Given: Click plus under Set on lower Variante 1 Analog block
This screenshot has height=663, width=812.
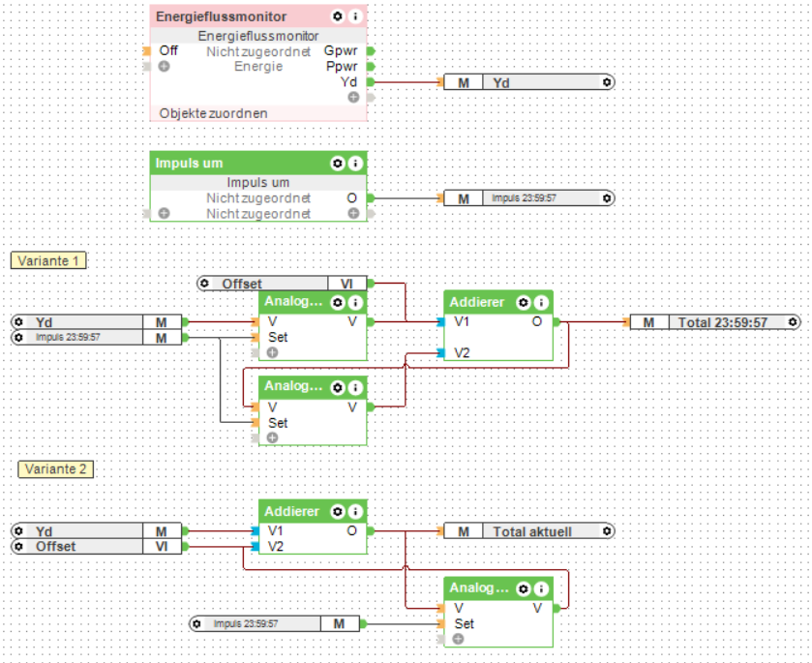Looking at the screenshot, I should 272,437.
